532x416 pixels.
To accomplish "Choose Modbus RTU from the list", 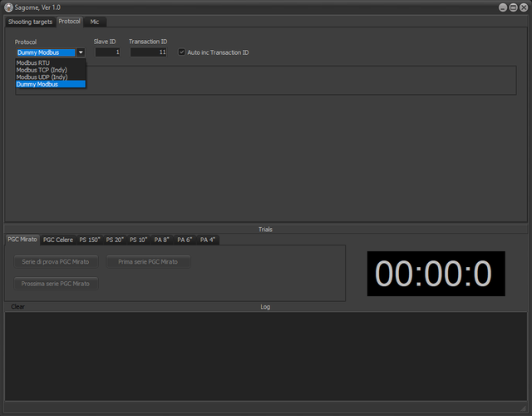I will (x=51, y=63).
